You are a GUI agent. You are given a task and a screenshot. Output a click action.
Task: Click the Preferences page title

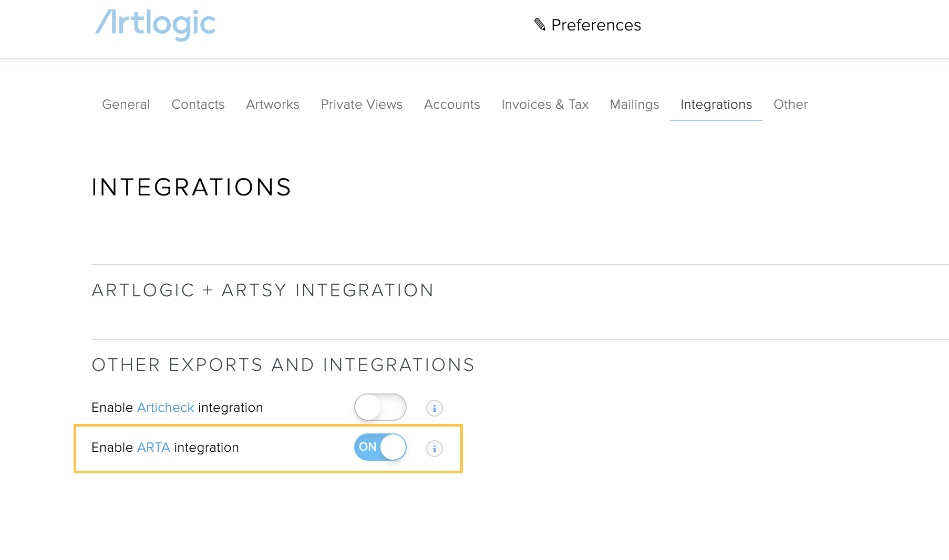pyautogui.click(x=596, y=25)
